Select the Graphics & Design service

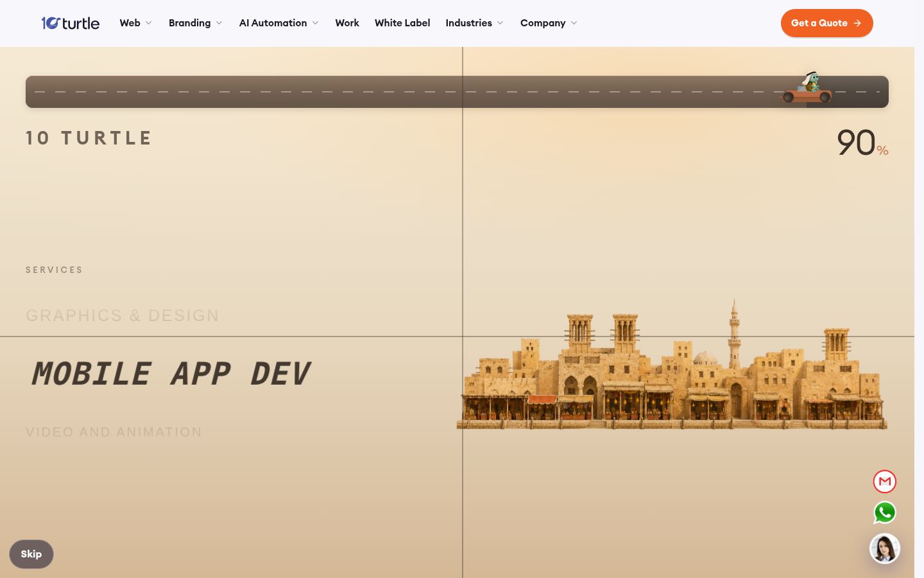pyautogui.click(x=123, y=315)
